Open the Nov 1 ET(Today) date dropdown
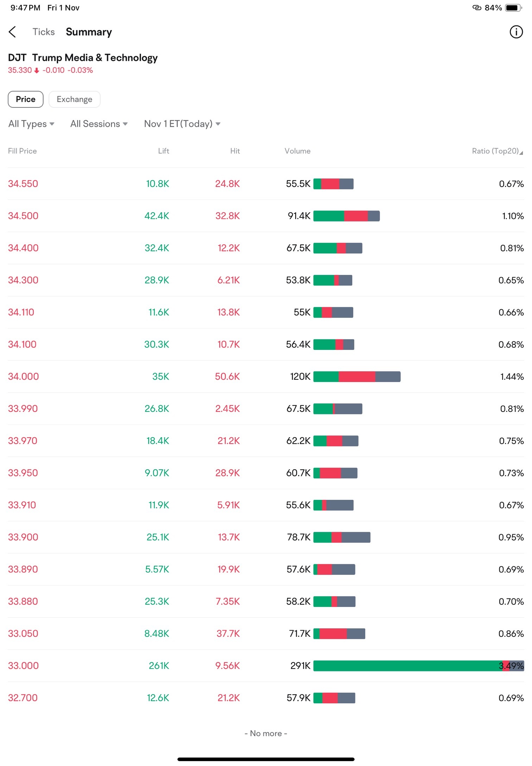 tap(182, 124)
